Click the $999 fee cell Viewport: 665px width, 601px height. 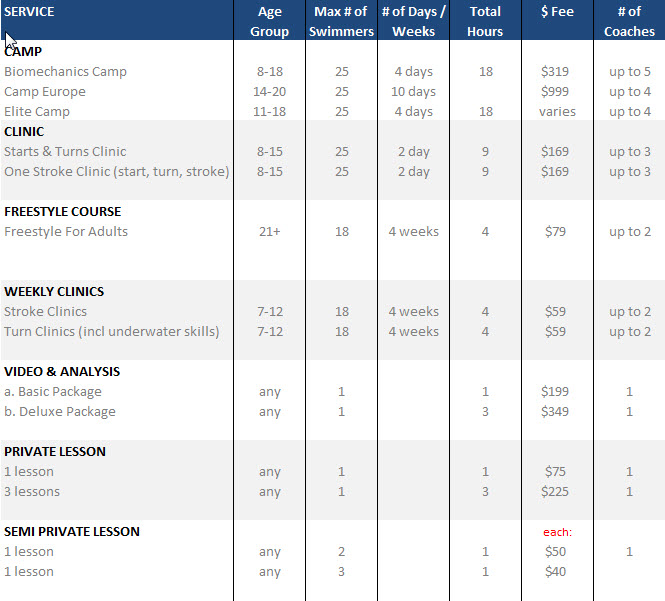pyautogui.click(x=555, y=92)
